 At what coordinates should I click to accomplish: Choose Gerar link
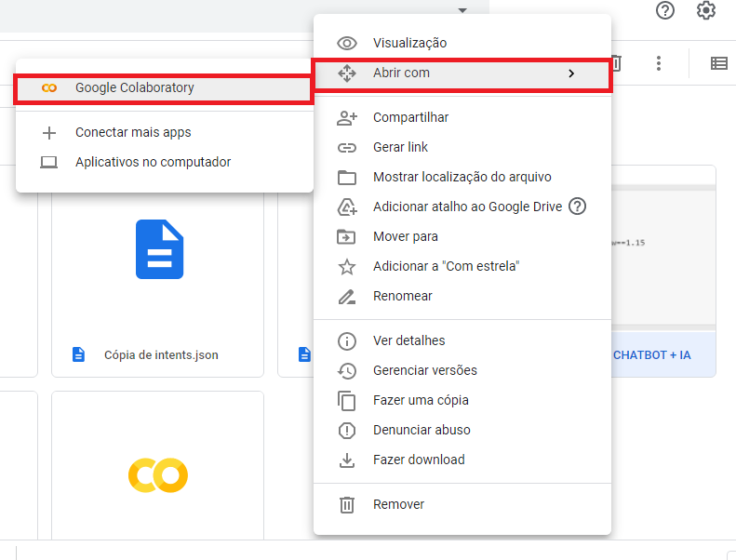tap(462, 147)
